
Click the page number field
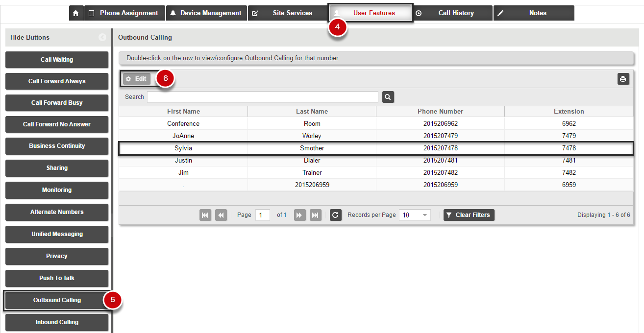263,215
